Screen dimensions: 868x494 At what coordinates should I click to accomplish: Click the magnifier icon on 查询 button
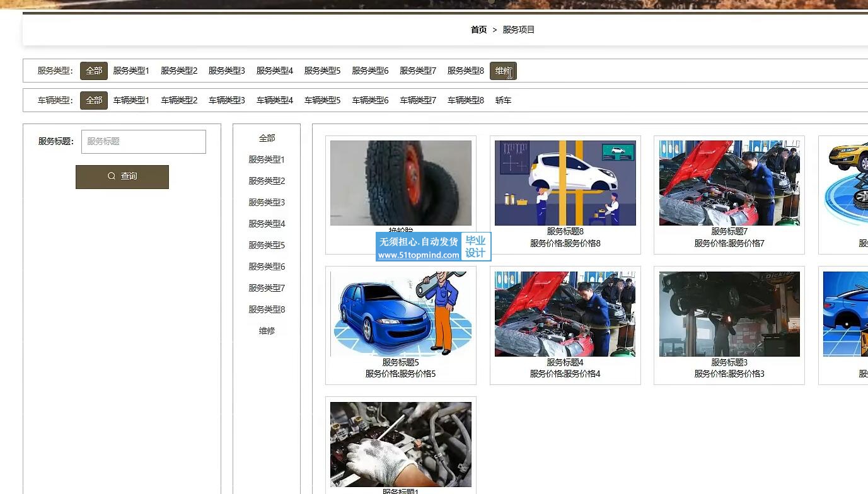tap(112, 176)
